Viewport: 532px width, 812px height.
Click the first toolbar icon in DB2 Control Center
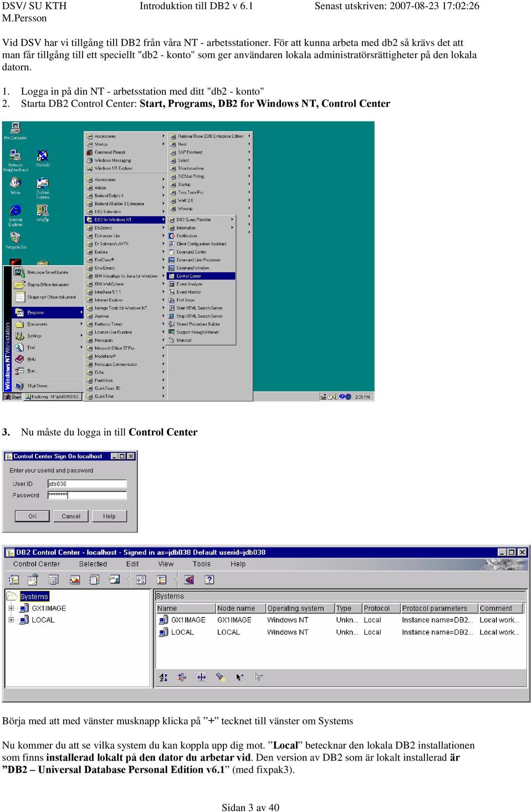pyautogui.click(x=14, y=580)
